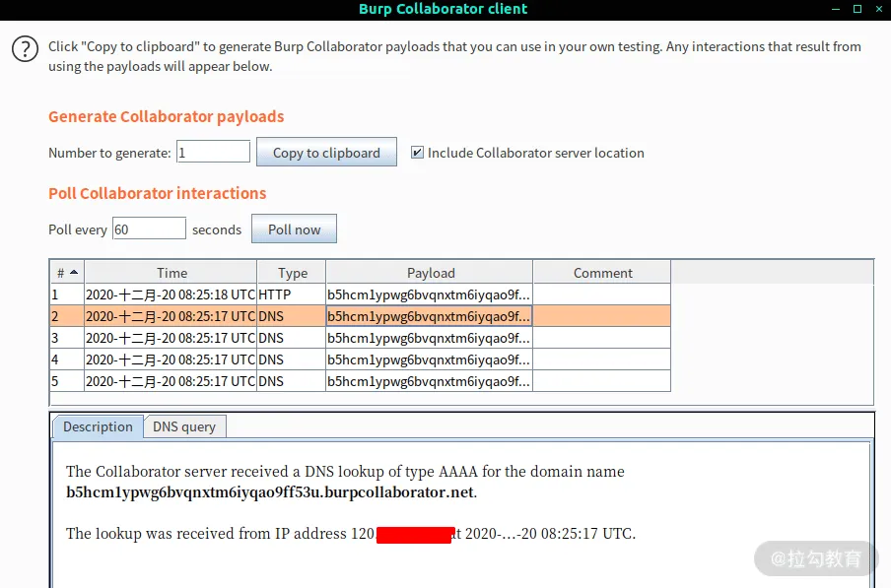Click the Payload column header
891x588 pixels.
[x=430, y=273]
